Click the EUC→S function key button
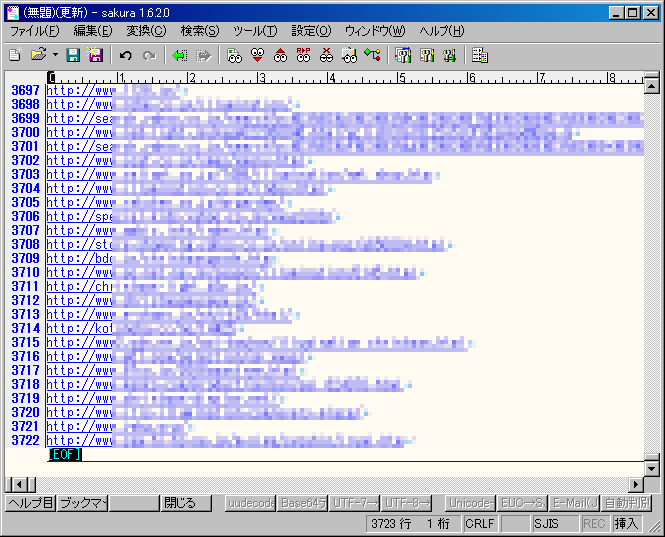 (x=522, y=503)
